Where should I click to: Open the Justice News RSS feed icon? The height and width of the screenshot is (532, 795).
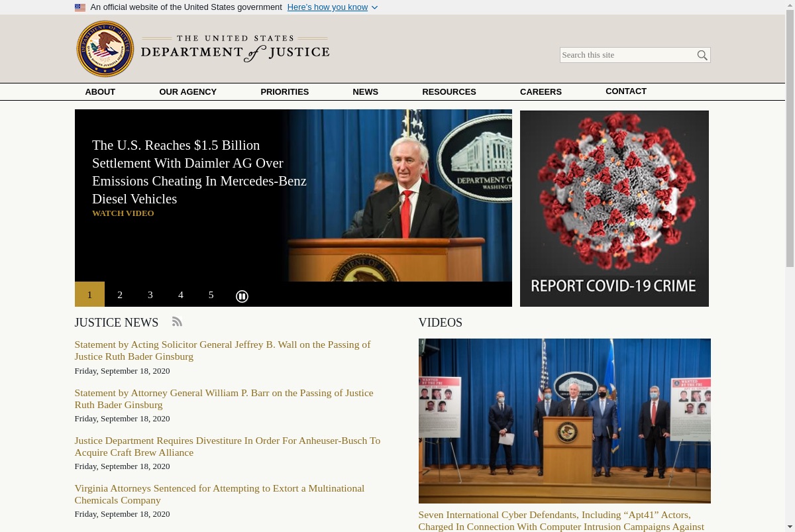pos(177,321)
